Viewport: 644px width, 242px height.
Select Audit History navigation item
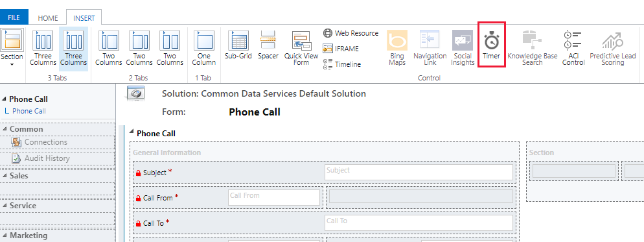(x=47, y=158)
